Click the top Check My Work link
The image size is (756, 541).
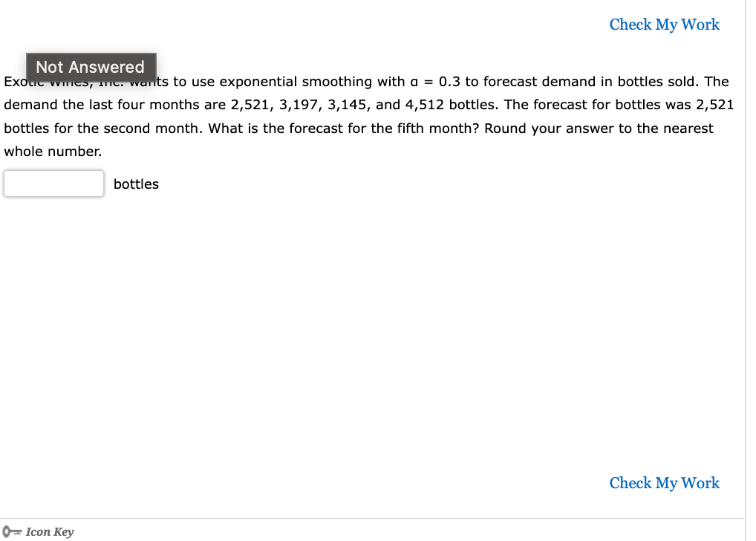[x=664, y=25]
